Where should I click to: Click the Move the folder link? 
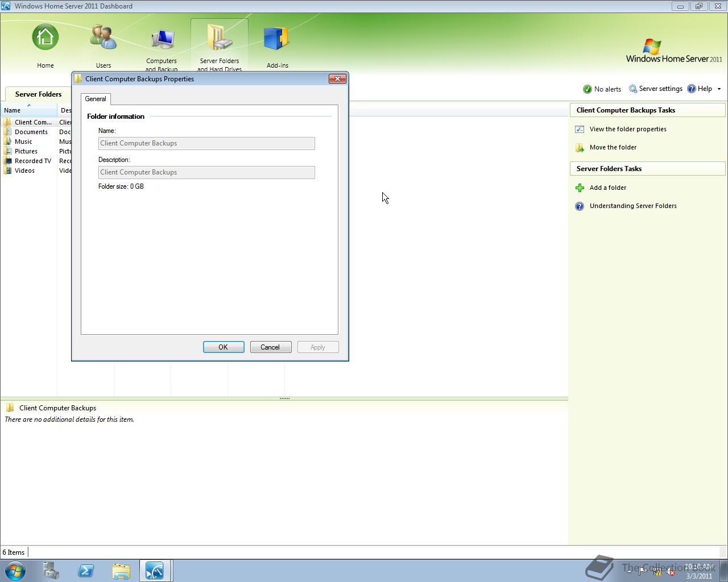[613, 147]
